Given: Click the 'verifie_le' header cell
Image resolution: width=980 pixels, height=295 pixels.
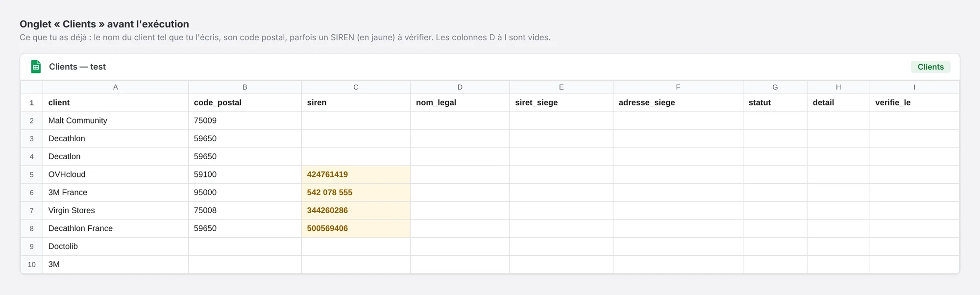Looking at the screenshot, I should (914, 103).
